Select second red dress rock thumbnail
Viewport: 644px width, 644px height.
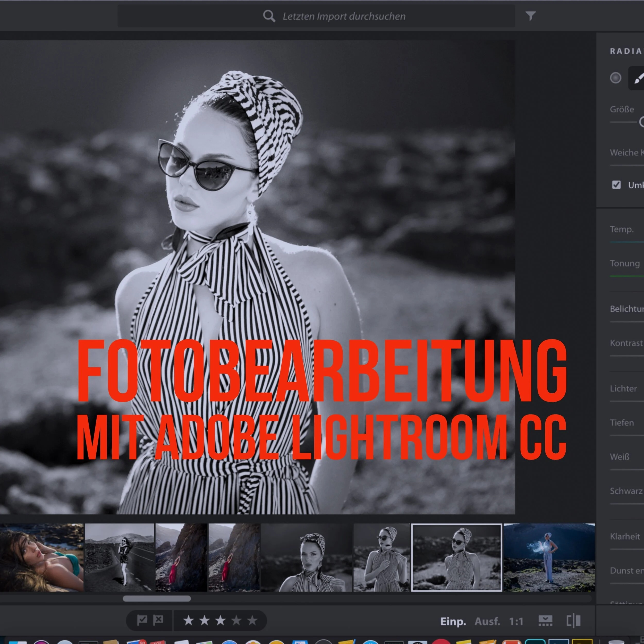(234, 557)
